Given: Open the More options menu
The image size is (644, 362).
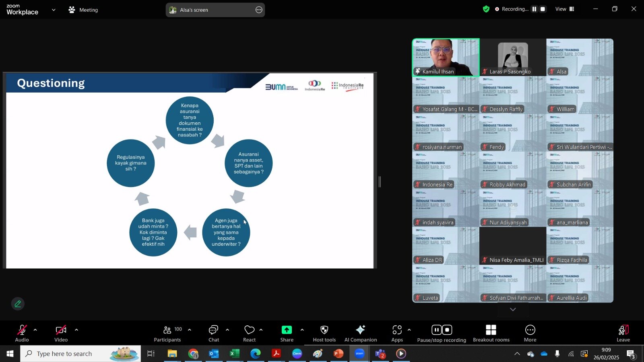Looking at the screenshot, I should pyautogui.click(x=530, y=333).
